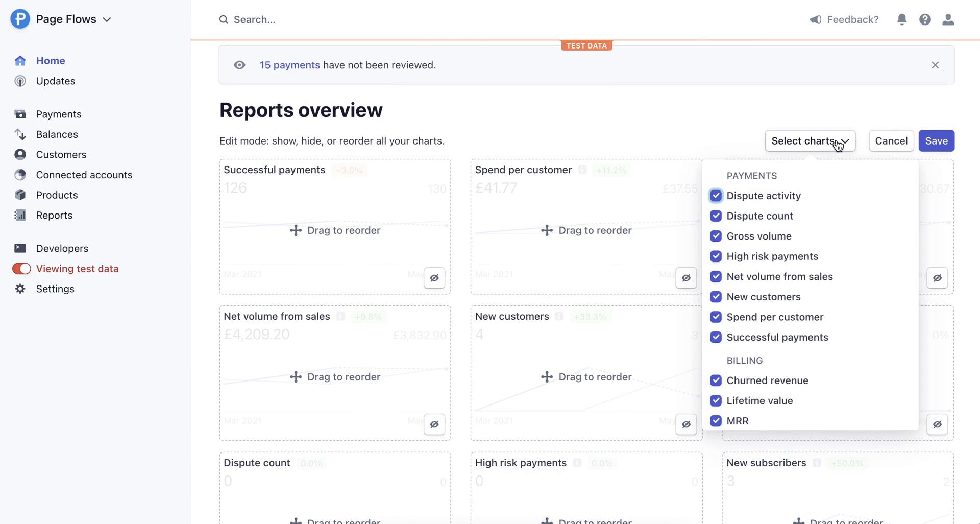Screen dimensions: 980x524
Task: Open Developers in the sidebar
Action: click(62, 249)
